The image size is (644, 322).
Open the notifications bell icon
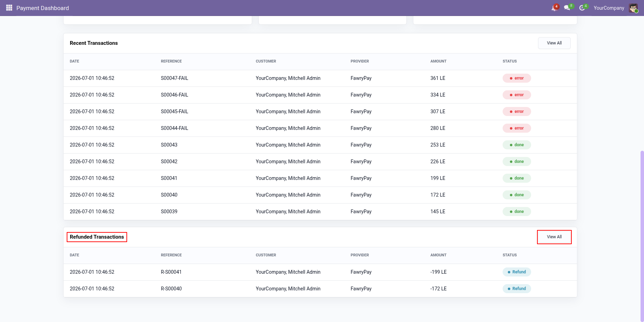(x=554, y=8)
